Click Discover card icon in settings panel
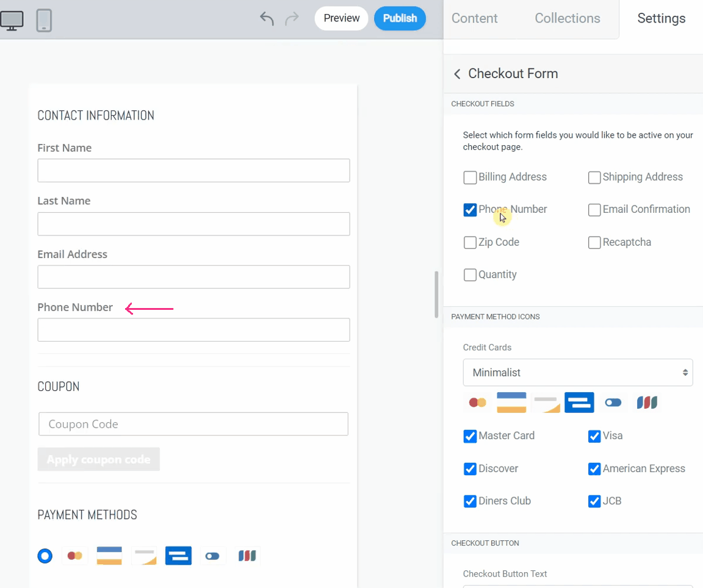 coord(546,403)
